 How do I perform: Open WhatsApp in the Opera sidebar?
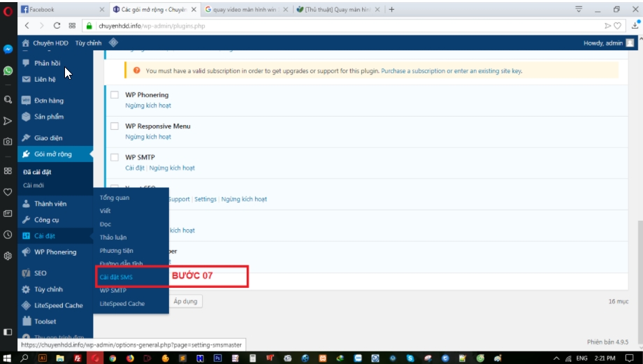pos(8,71)
